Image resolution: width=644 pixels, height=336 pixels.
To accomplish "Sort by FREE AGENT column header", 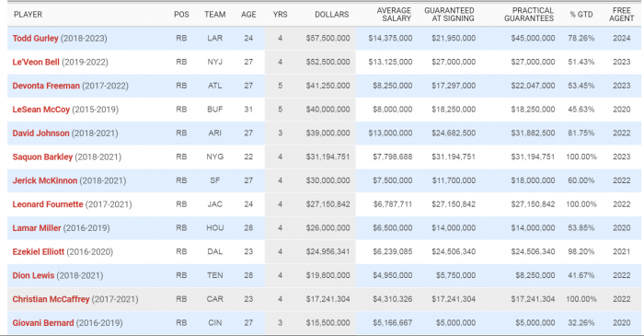I will (x=621, y=15).
